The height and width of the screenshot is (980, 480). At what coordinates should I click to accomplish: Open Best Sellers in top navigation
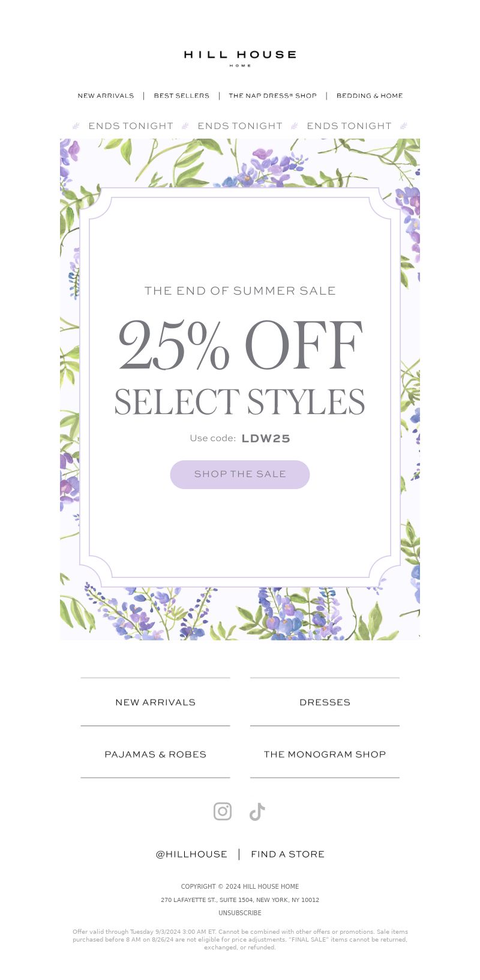[182, 95]
